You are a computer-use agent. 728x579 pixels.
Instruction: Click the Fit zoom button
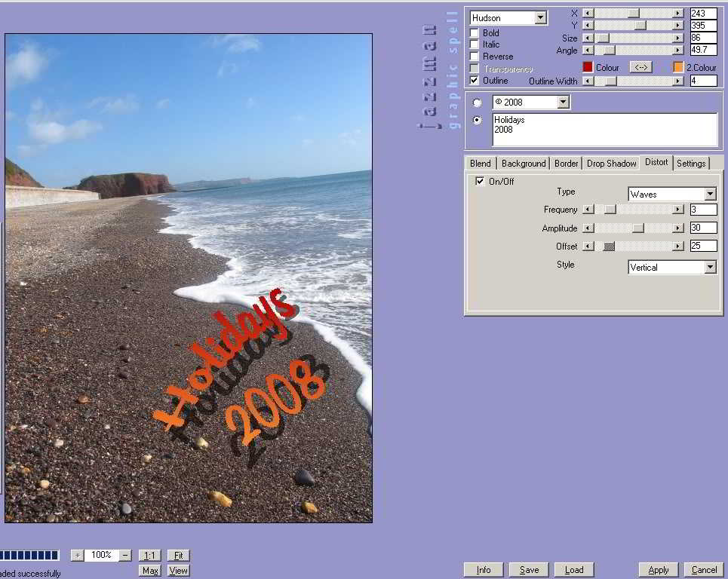pyautogui.click(x=179, y=556)
